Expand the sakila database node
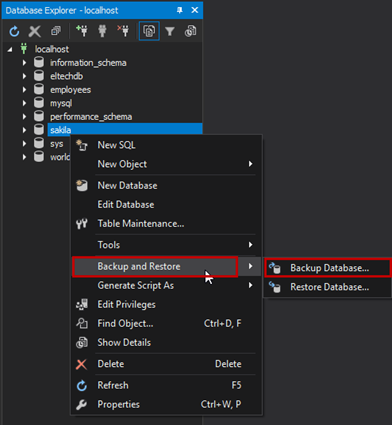Viewport: 392px width, 425px height. pyautogui.click(x=24, y=130)
